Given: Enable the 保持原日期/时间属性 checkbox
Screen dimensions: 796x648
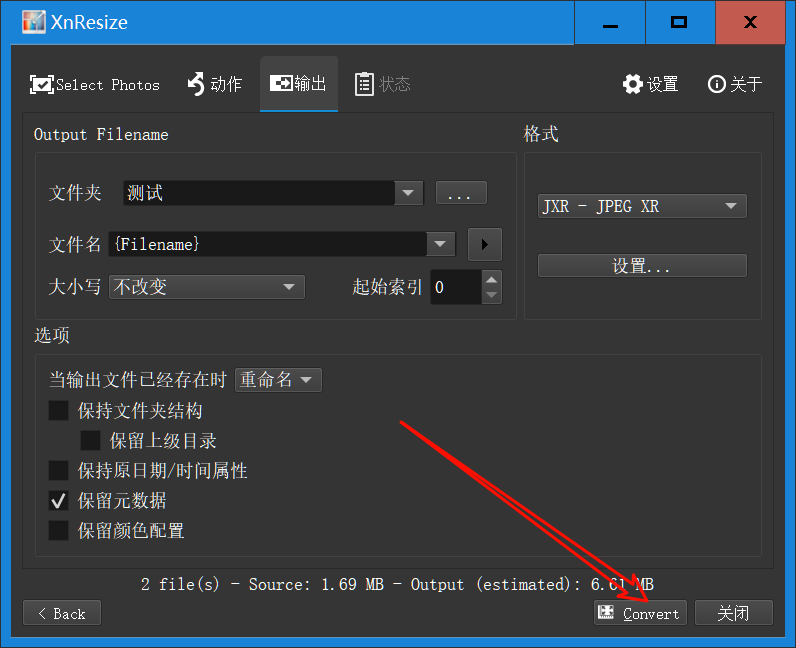Looking at the screenshot, I should tap(58, 471).
